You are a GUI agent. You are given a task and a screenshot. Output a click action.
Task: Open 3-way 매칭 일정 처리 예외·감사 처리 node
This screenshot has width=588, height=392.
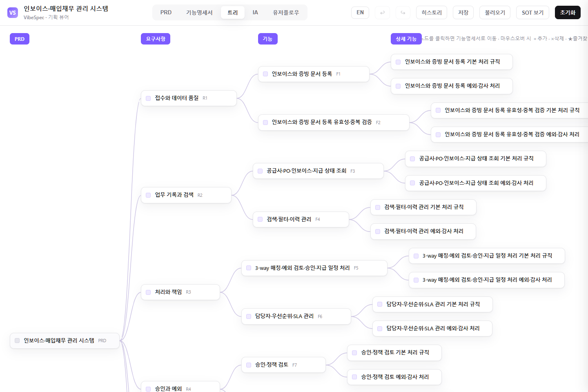pyautogui.click(x=487, y=280)
